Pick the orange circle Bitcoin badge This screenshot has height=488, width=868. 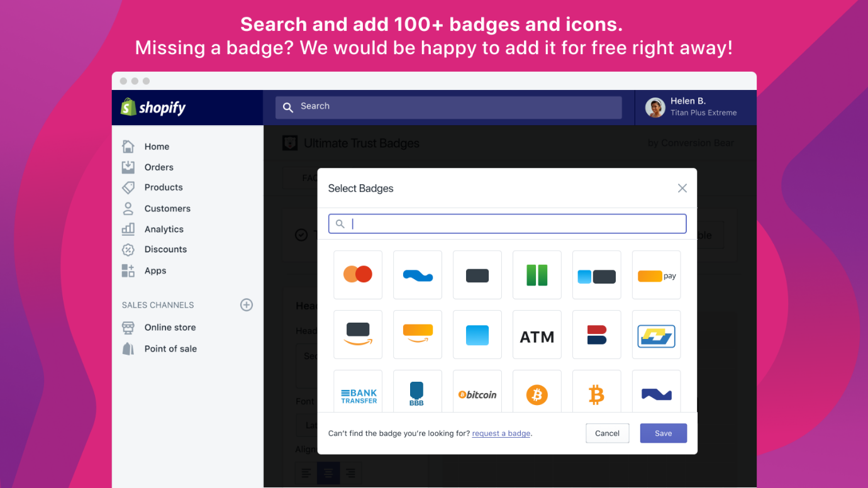coord(537,394)
